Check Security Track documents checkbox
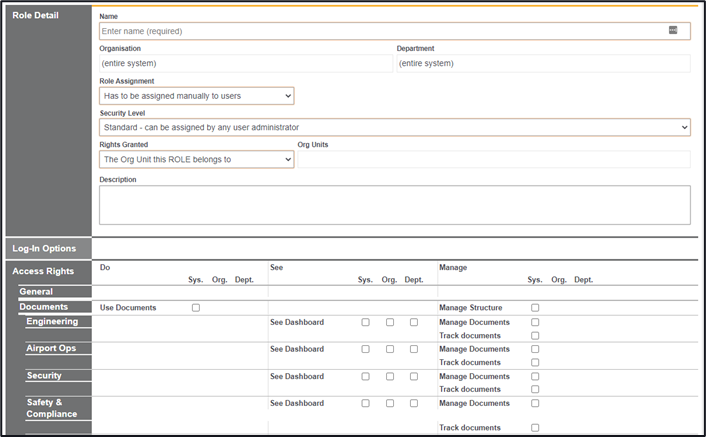 [x=535, y=389]
